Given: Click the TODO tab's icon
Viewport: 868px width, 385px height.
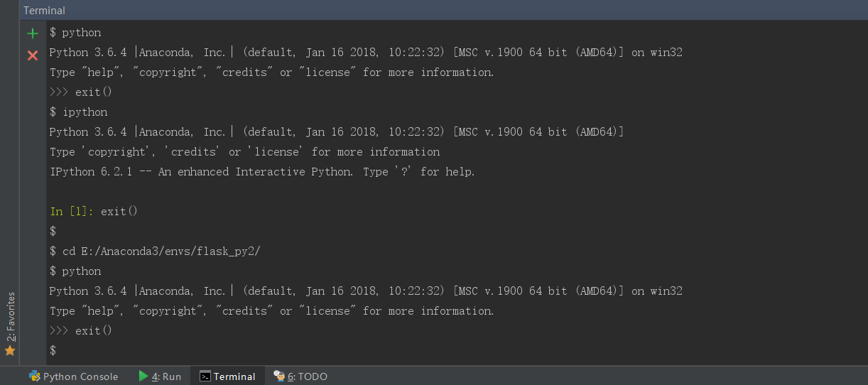Looking at the screenshot, I should pos(279,376).
